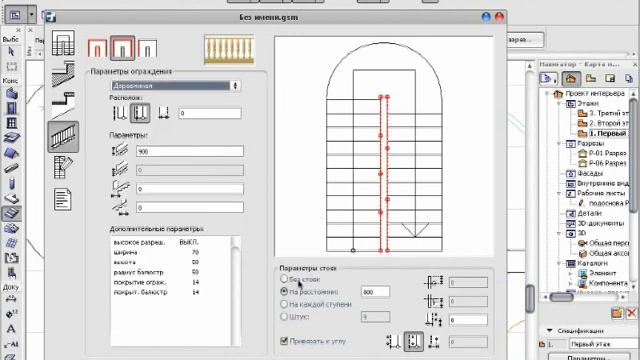Select the 'радиус балюстр' parameter row
The image size is (640, 360).
157,272
